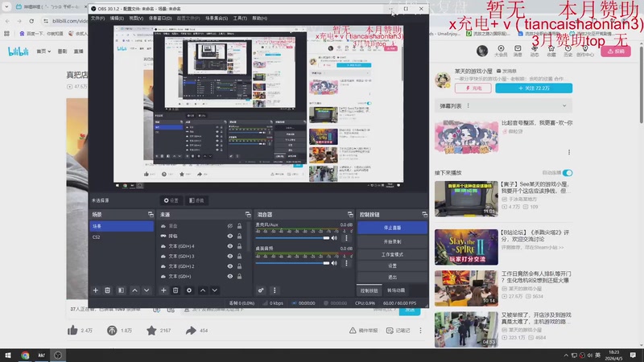
Task: Open advanced audio properties gear in mixer
Action: [x=261, y=290]
